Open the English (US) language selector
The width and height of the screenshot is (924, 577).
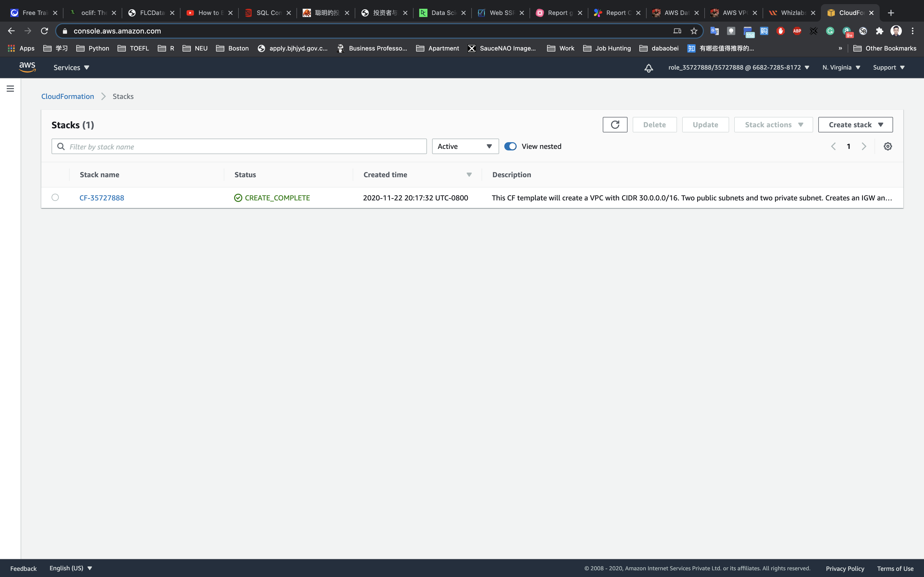tap(71, 568)
